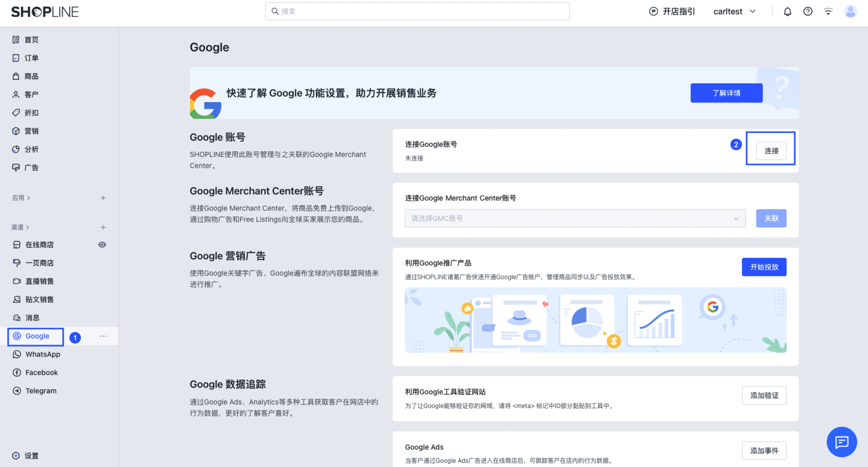Click the post selling image icon

pyautogui.click(x=17, y=299)
